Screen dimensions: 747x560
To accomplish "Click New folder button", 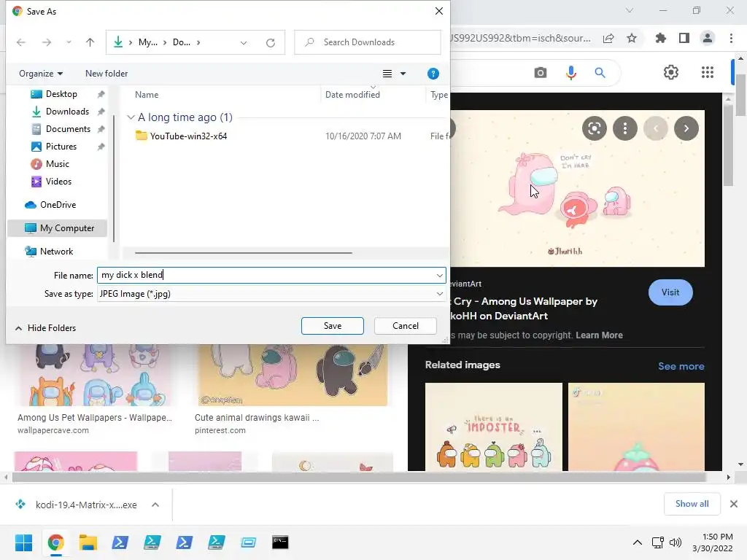I will click(x=107, y=74).
